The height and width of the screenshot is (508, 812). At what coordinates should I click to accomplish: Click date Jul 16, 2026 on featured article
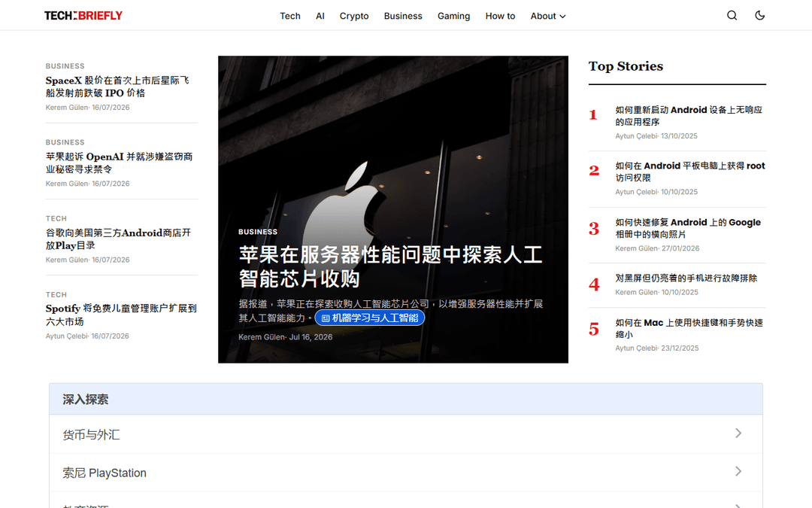pyautogui.click(x=311, y=337)
